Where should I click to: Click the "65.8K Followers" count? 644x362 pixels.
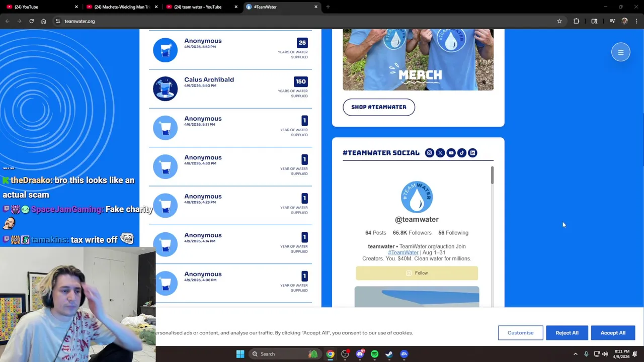pyautogui.click(x=412, y=233)
